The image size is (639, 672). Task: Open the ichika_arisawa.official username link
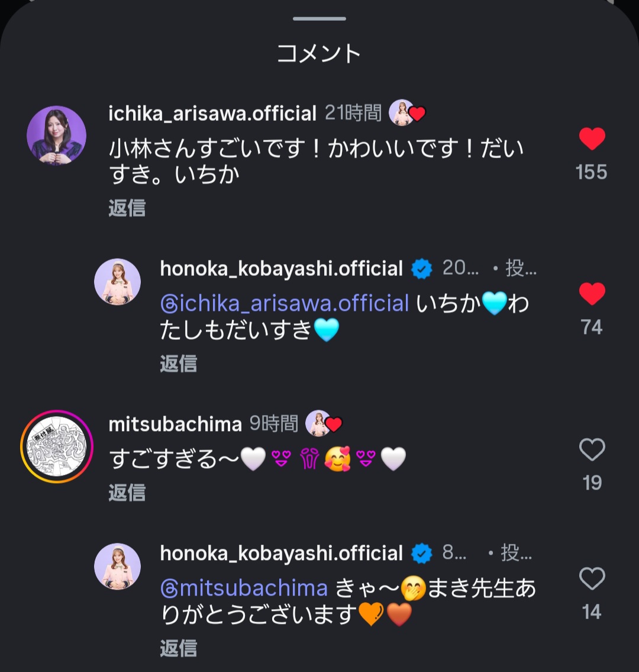pos(212,113)
